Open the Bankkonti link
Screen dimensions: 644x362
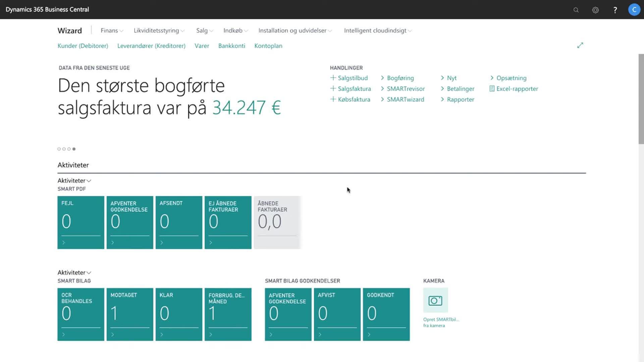coord(232,46)
